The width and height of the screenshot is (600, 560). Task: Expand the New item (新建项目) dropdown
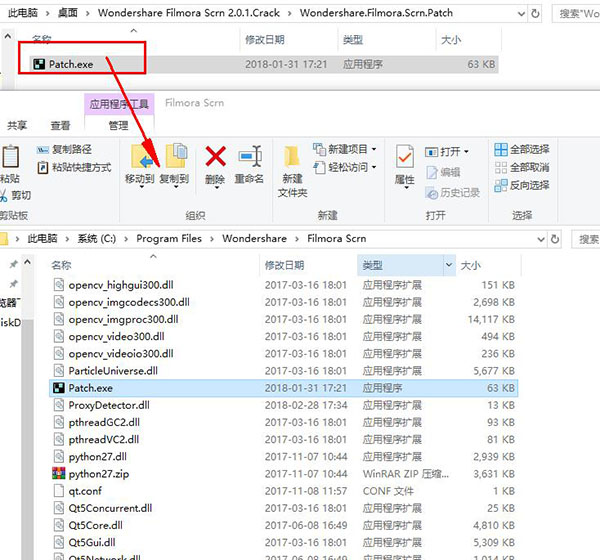[x=345, y=150]
